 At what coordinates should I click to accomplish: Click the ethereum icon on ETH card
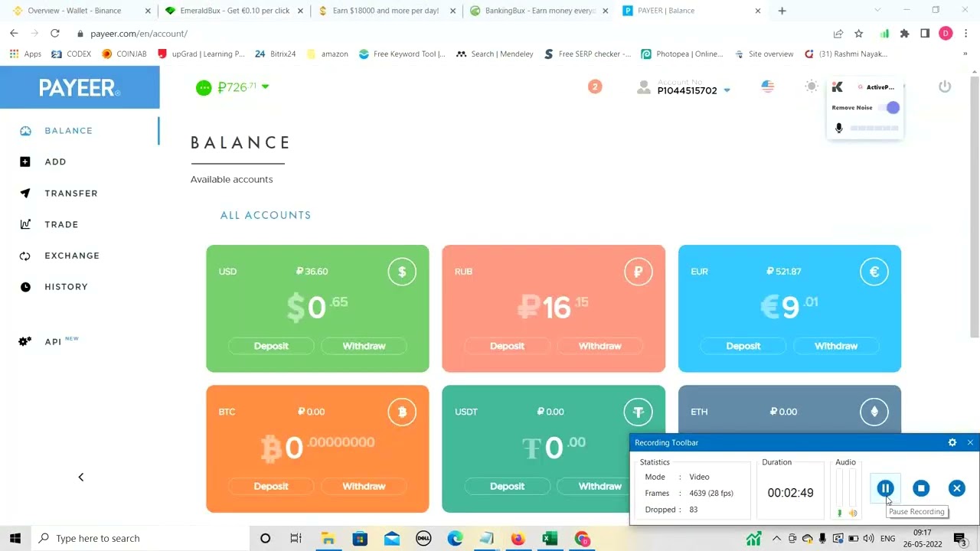pyautogui.click(x=874, y=412)
